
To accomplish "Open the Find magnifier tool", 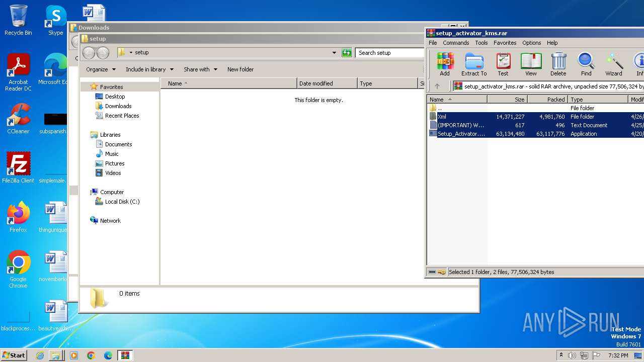I will (586, 64).
